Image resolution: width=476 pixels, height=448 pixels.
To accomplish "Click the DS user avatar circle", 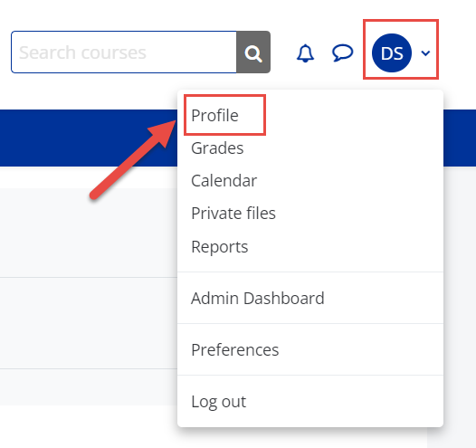I will (x=392, y=52).
